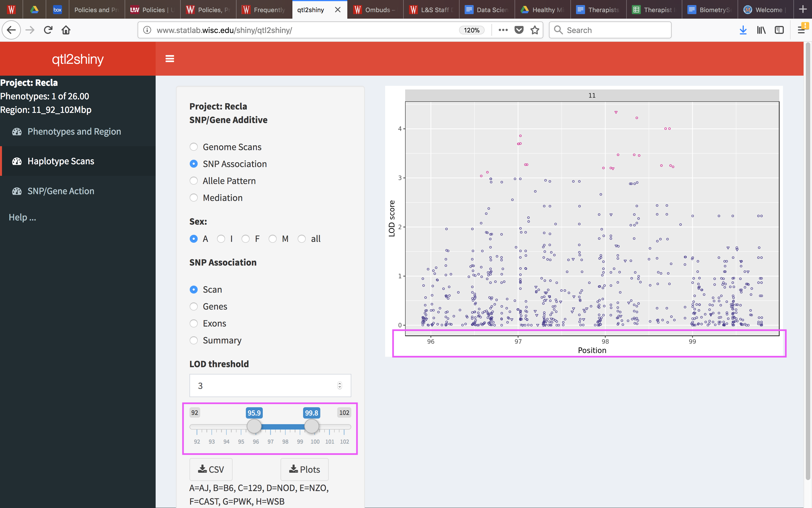Switch to the BiometryS browser tab
This screenshot has width=812, height=508.
[x=709, y=10]
